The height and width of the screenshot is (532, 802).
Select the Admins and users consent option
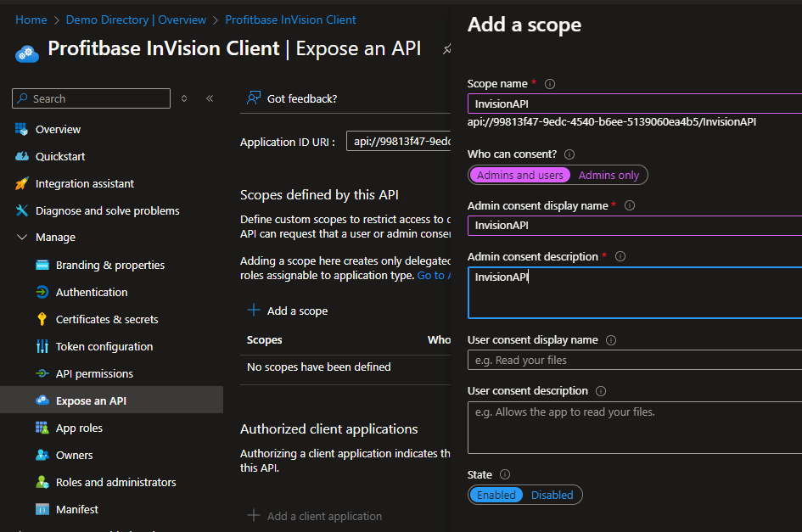[x=519, y=175]
